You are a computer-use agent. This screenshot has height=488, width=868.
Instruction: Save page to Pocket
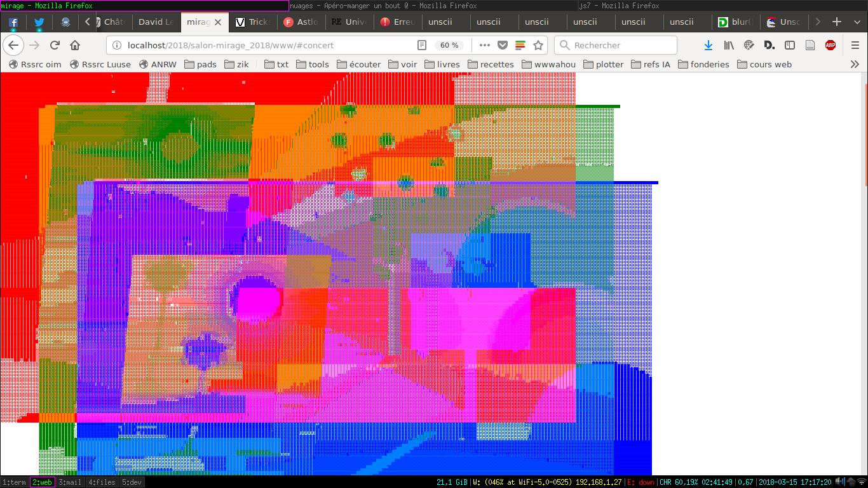(502, 45)
